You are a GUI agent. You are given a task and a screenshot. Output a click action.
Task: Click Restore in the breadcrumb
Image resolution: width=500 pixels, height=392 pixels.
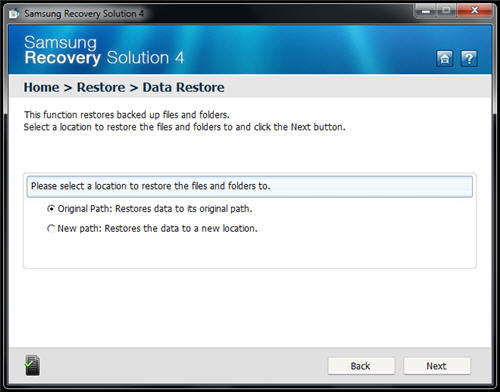click(x=101, y=87)
